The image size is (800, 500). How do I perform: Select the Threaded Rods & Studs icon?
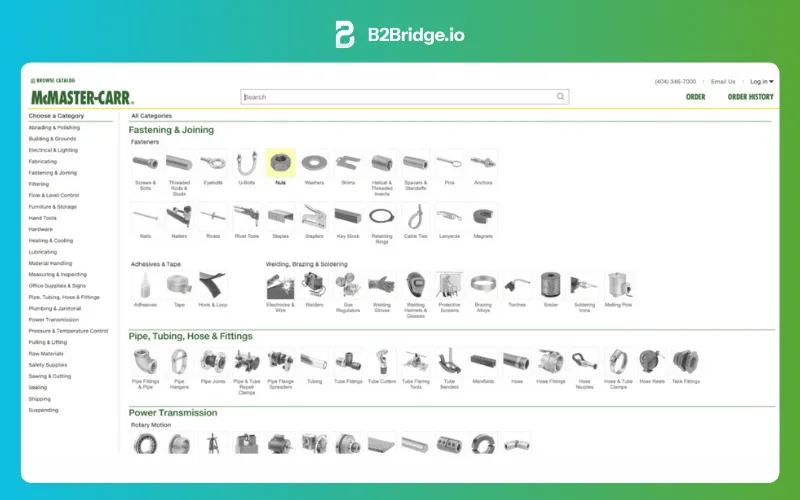coord(179,163)
